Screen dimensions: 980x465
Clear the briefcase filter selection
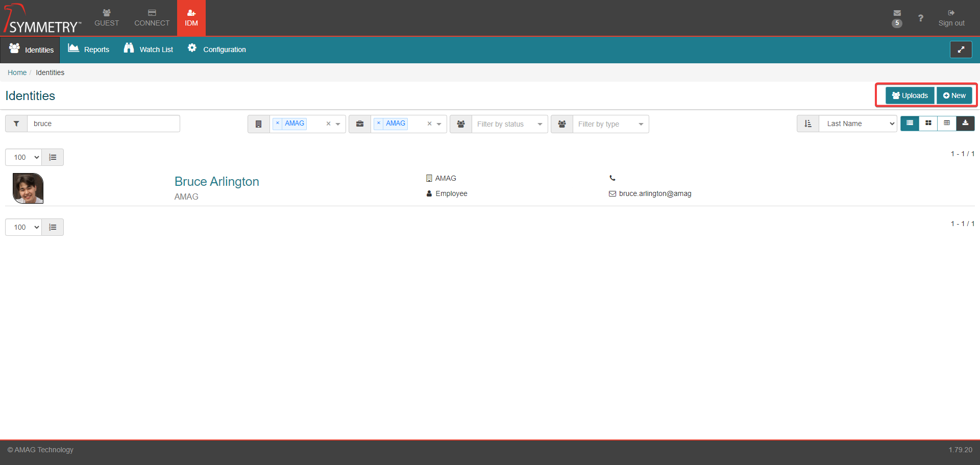(x=429, y=124)
